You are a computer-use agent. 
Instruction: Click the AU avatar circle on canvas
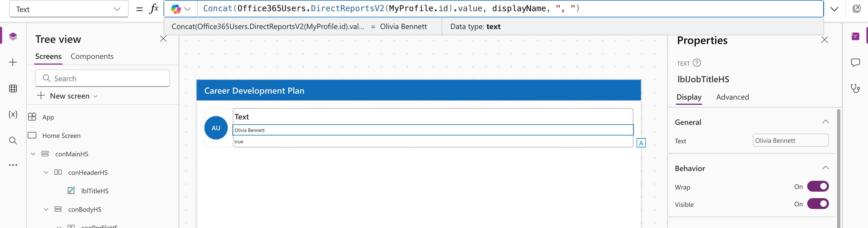click(x=216, y=128)
